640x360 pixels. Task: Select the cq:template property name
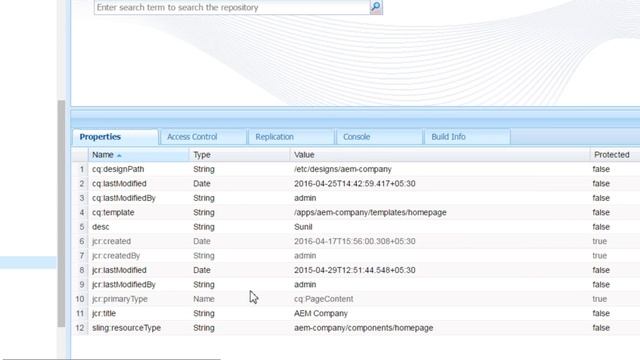click(x=113, y=212)
